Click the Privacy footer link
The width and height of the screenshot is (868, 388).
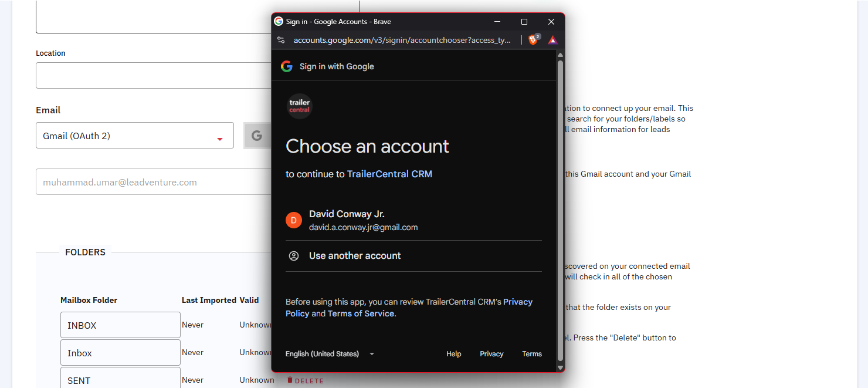click(491, 354)
